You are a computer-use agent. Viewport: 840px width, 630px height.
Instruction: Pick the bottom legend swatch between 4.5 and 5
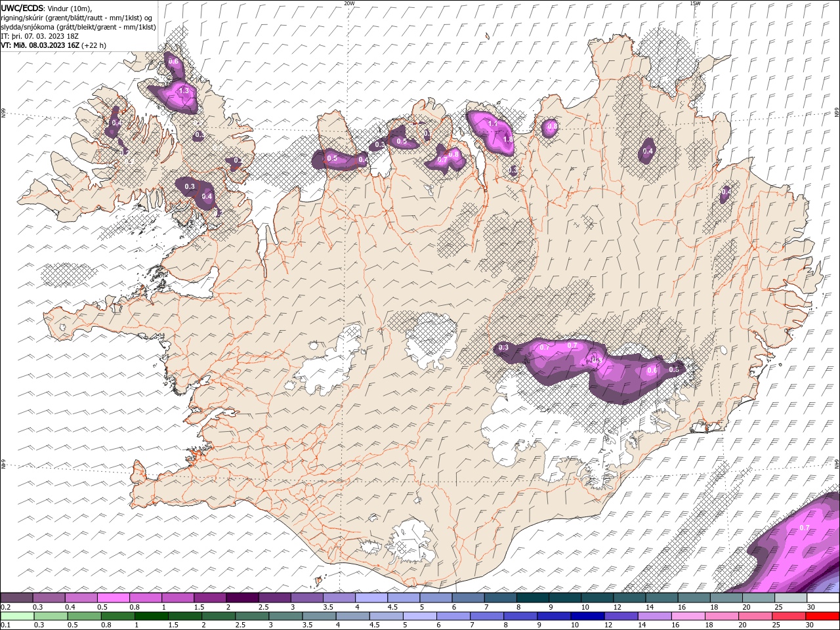pyautogui.click(x=386, y=616)
